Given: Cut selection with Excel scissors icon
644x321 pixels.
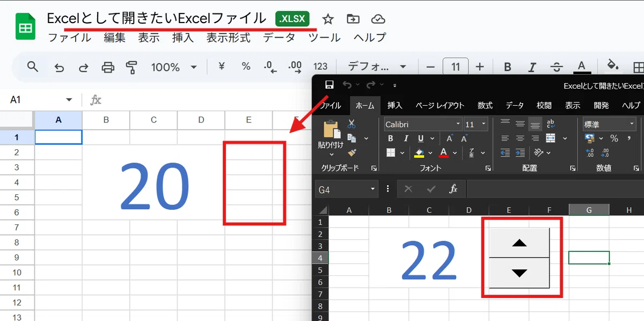Looking at the screenshot, I should [352, 124].
